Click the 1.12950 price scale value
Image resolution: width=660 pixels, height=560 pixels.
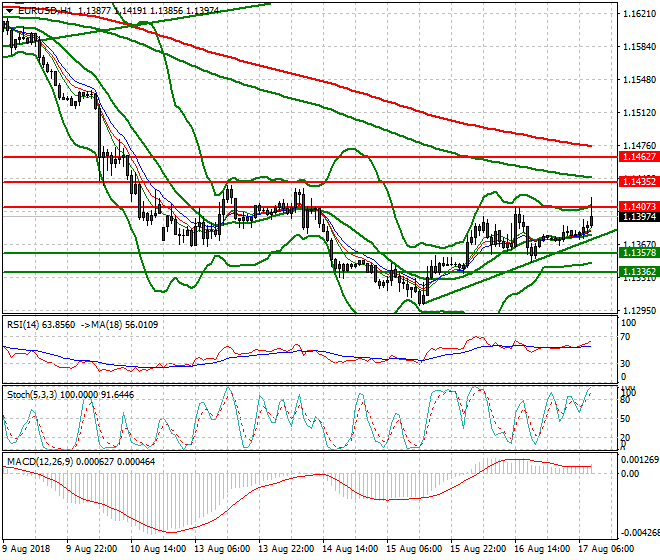pyautogui.click(x=639, y=310)
